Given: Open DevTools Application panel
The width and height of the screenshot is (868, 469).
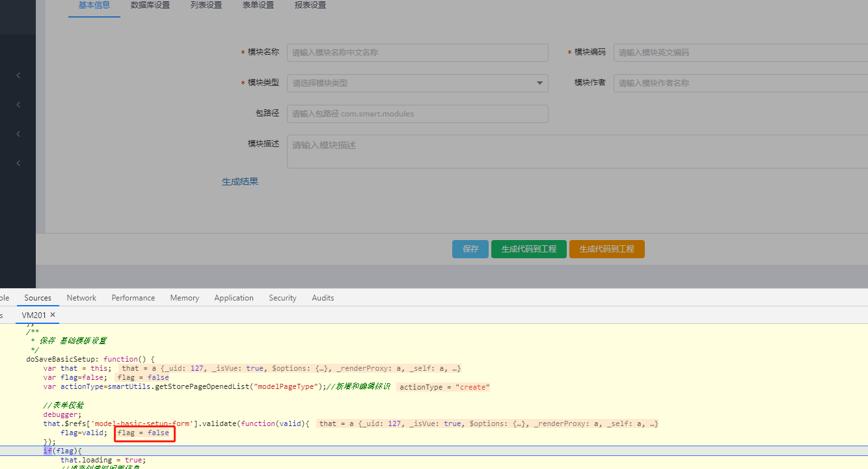Looking at the screenshot, I should [x=234, y=298].
